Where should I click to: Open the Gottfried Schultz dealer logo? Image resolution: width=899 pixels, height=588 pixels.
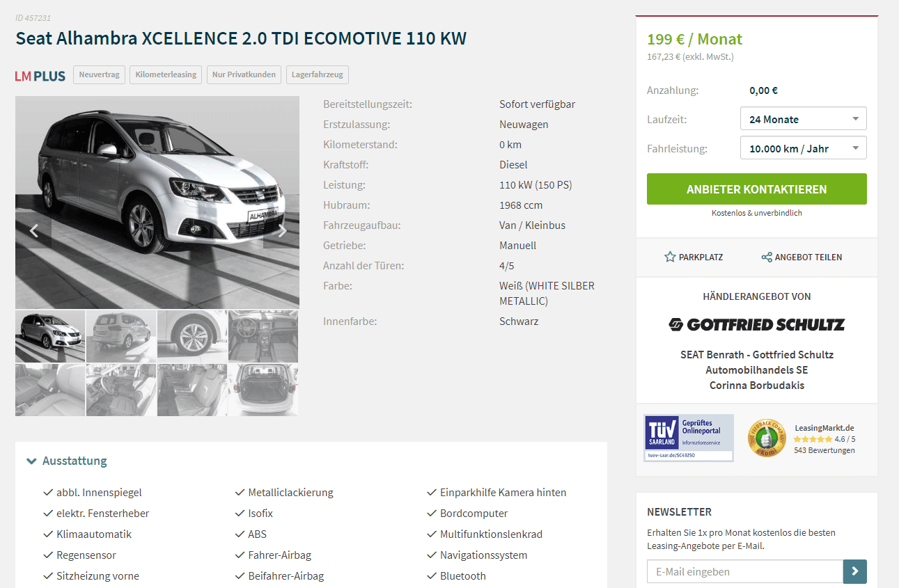[757, 324]
